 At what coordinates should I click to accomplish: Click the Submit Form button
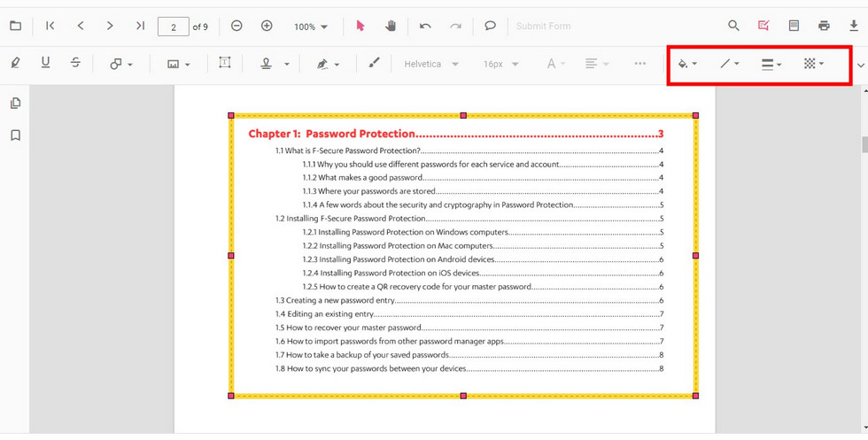tap(543, 26)
